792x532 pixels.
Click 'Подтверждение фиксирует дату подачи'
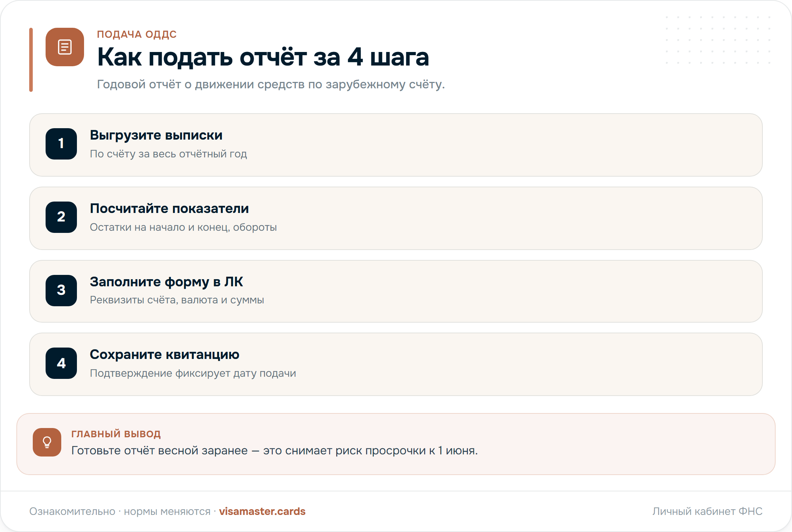pos(193,373)
